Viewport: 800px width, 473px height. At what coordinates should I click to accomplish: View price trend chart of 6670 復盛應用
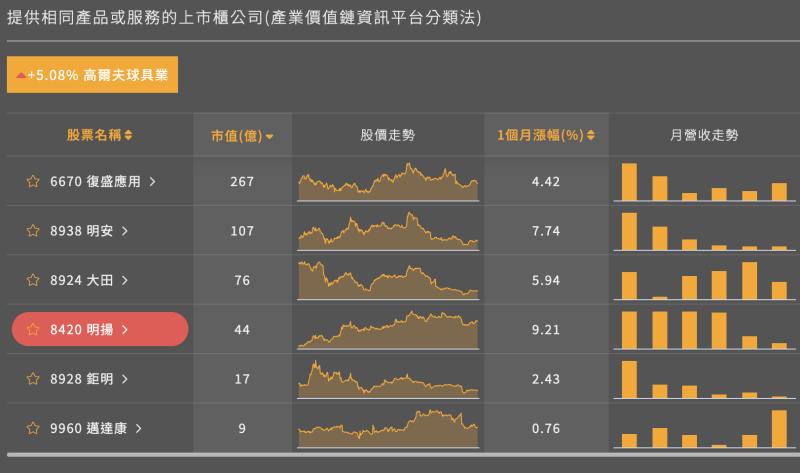(x=388, y=182)
